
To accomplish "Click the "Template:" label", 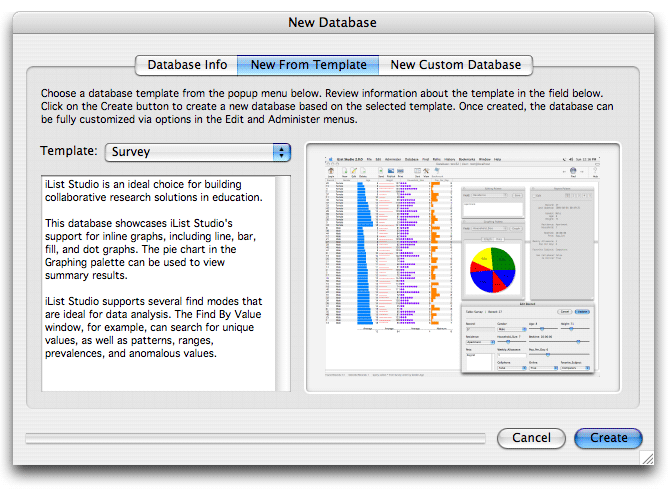I will click(69, 151).
